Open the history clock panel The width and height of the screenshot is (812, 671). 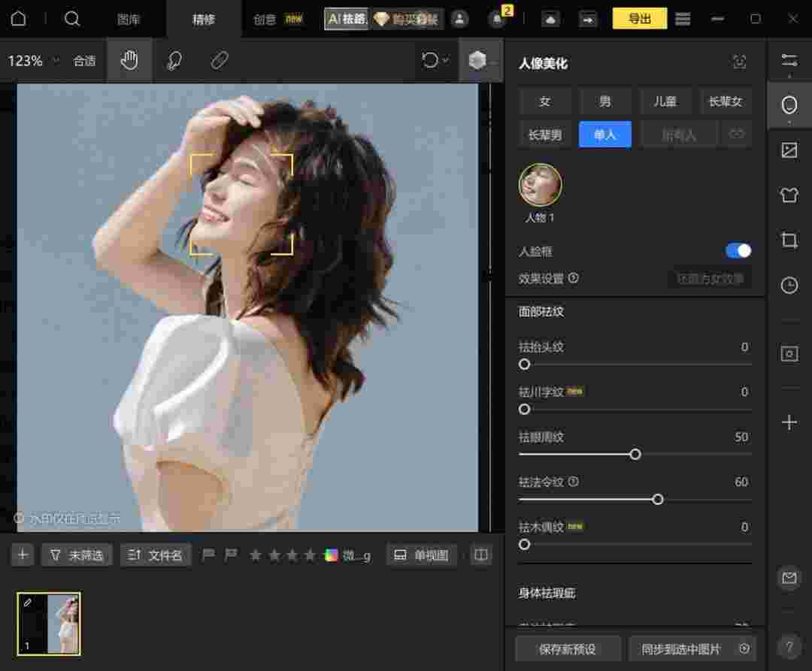click(789, 286)
